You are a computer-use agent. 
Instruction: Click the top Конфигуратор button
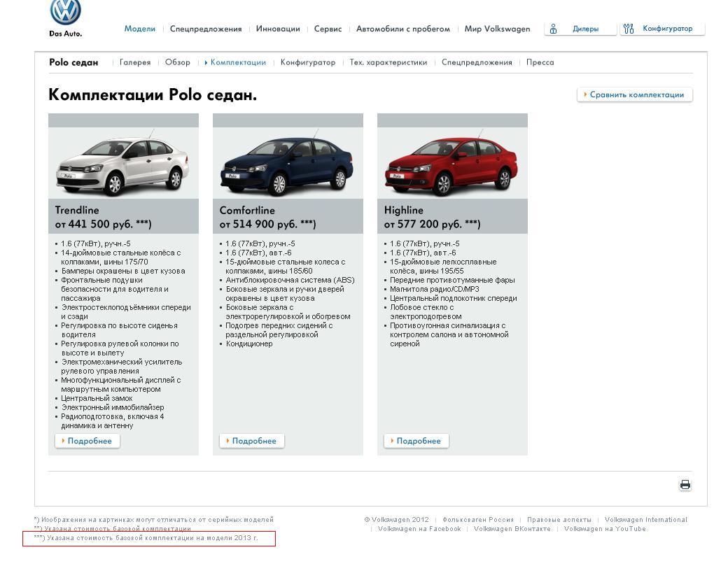662,29
